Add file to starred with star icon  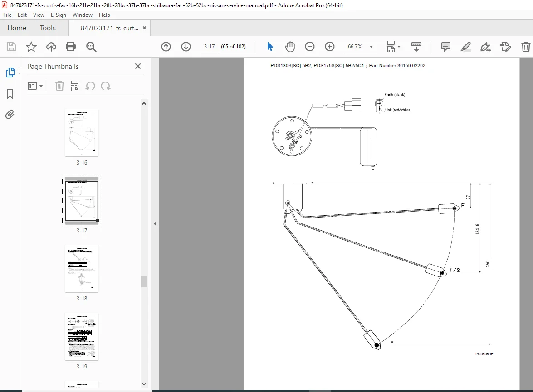tap(31, 47)
